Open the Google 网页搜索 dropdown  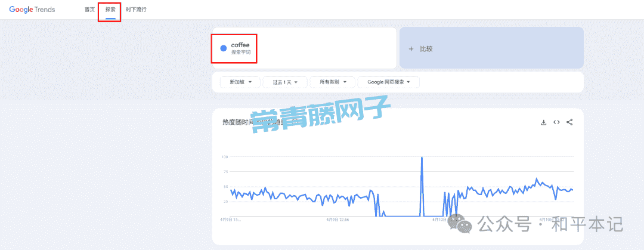pyautogui.click(x=389, y=82)
